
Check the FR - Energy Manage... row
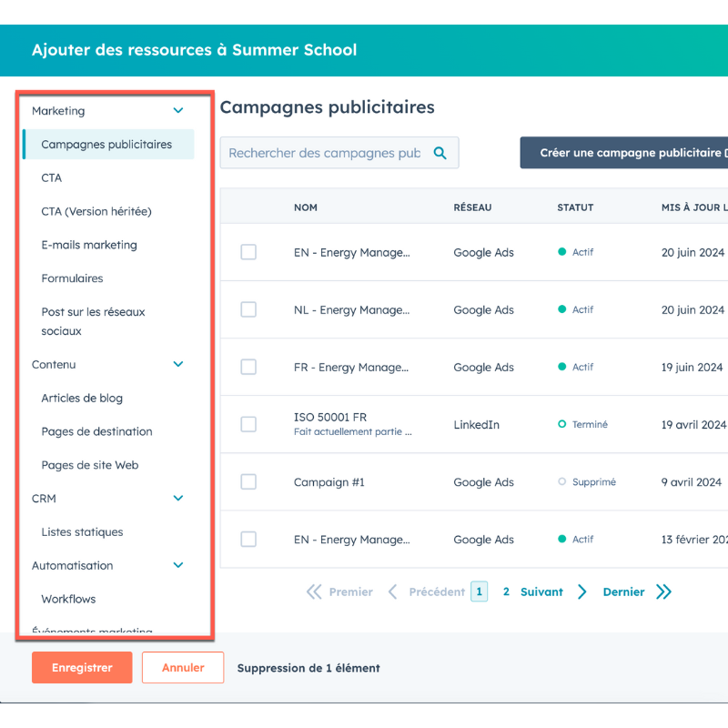248,367
